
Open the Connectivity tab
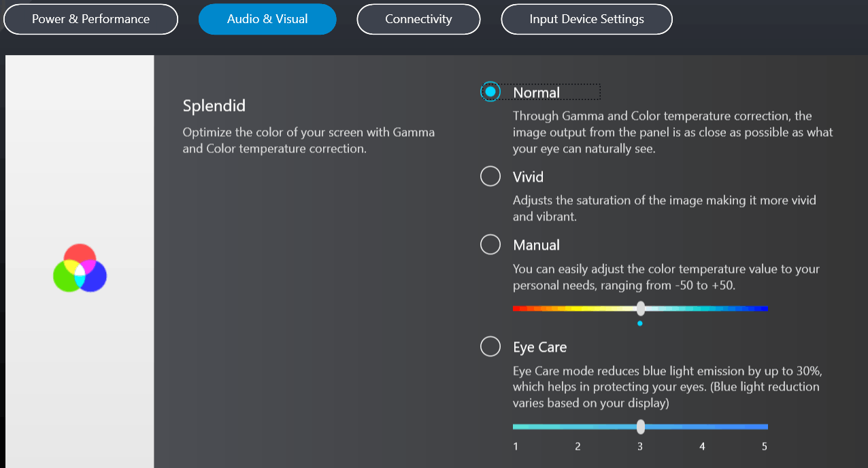418,19
